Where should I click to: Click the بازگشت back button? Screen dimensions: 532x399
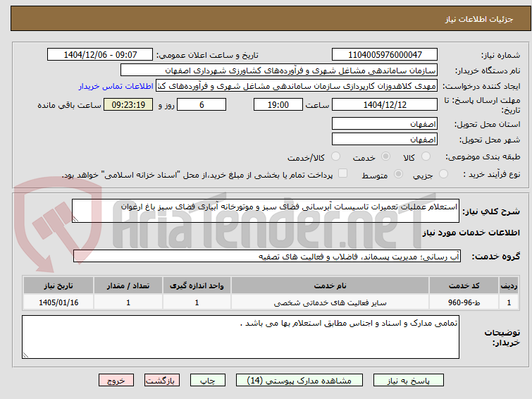click(162, 381)
